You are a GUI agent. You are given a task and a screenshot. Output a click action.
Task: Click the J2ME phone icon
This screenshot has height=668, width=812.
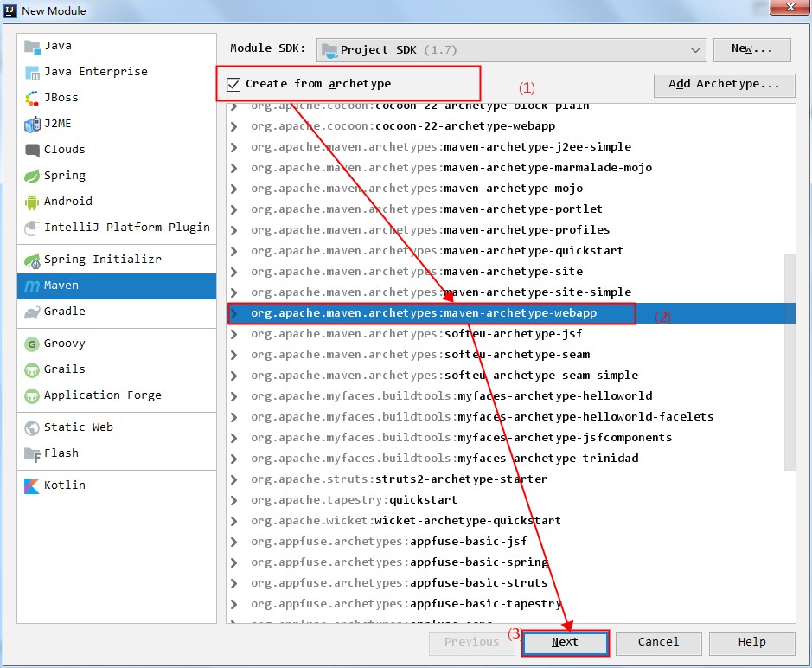[32, 125]
